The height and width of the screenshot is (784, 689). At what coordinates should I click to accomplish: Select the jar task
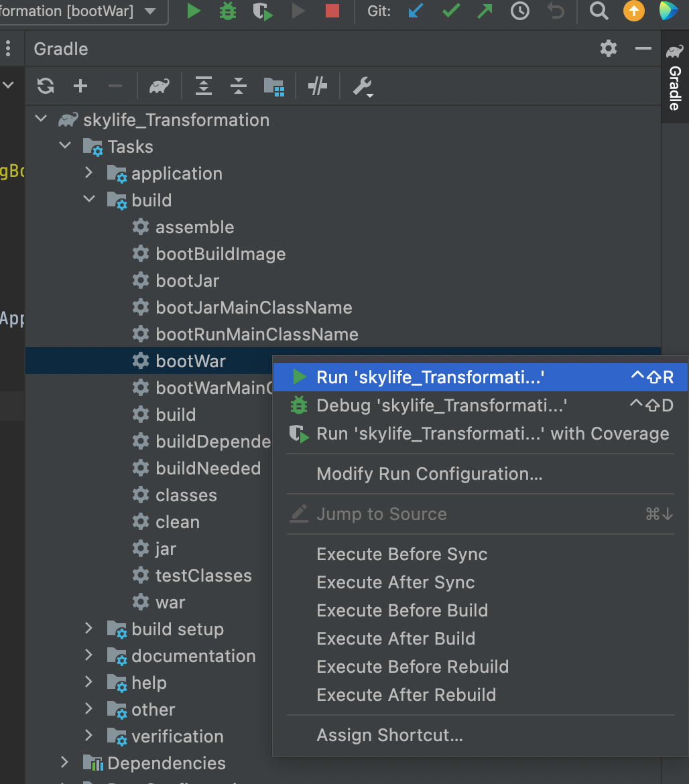click(x=166, y=549)
